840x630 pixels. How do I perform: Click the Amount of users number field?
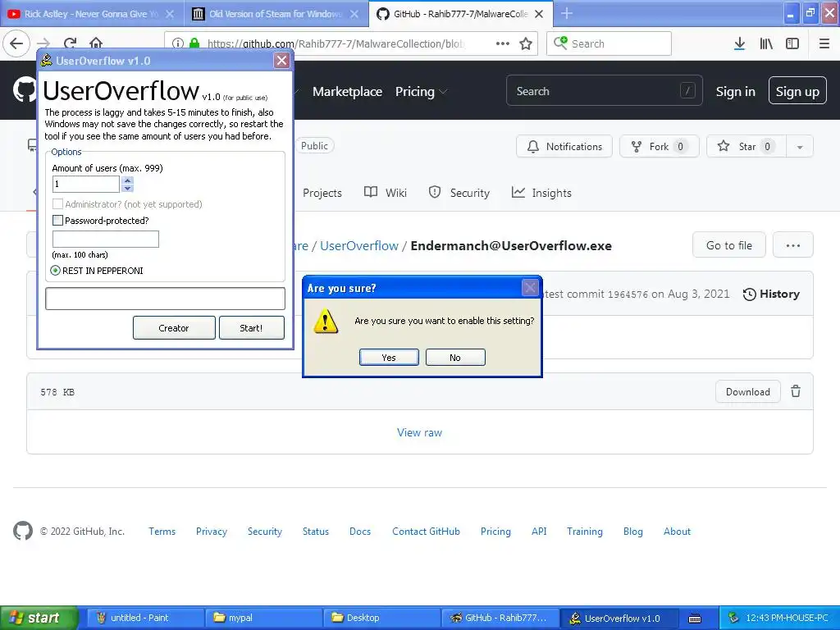pyautogui.click(x=85, y=185)
